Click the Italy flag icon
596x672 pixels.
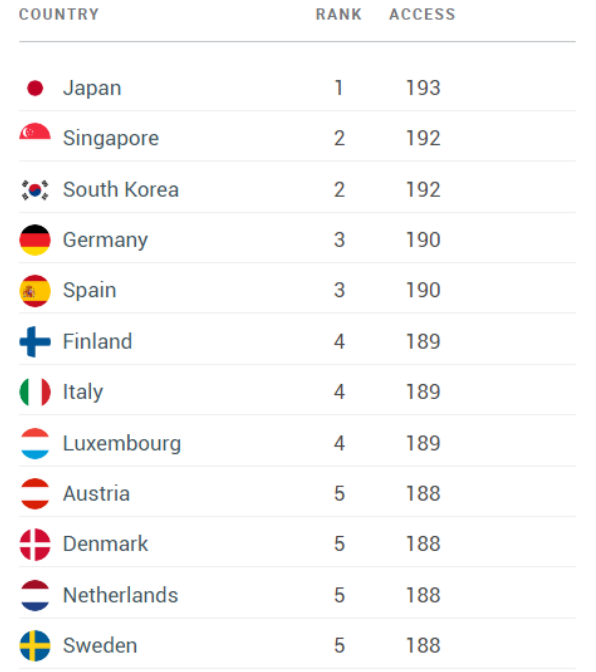35,392
